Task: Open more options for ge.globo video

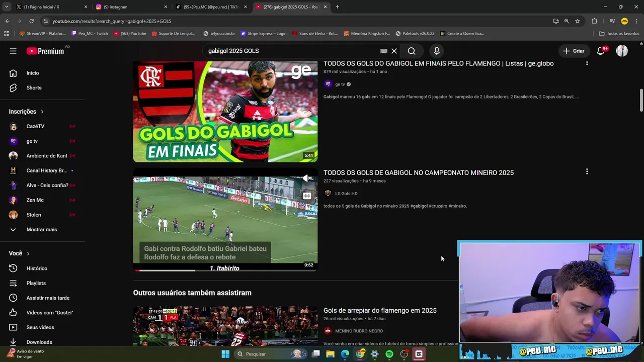Action: 587,63
